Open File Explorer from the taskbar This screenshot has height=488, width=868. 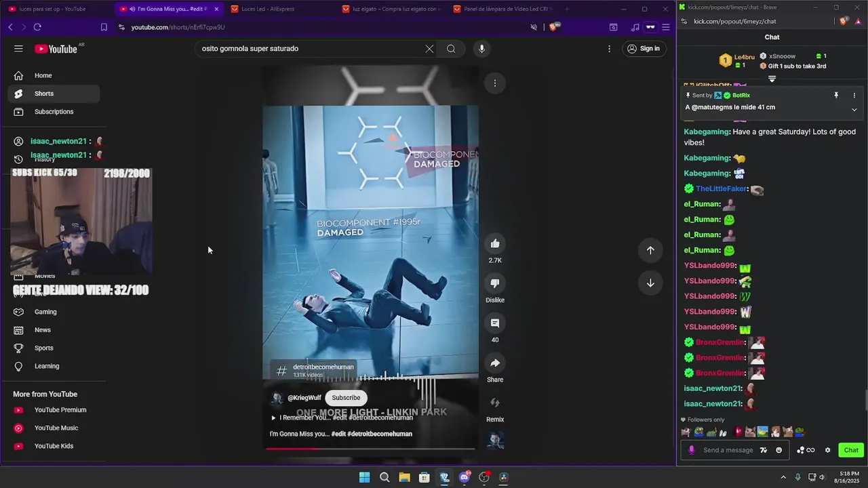404,477
